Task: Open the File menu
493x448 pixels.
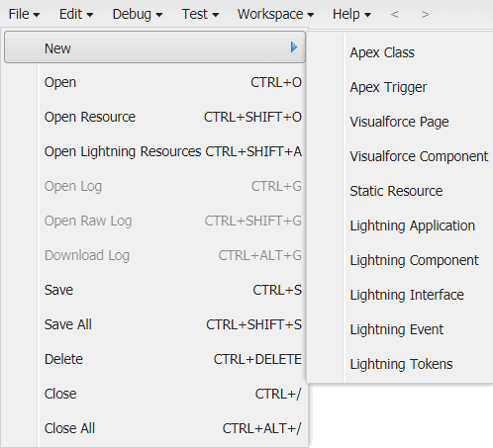Action: coord(24,14)
